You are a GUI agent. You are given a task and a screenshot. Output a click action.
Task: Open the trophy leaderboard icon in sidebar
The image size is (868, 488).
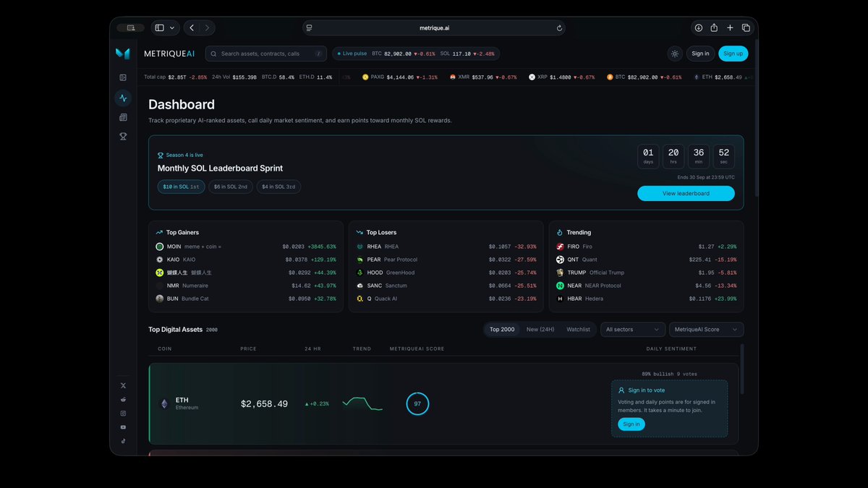pos(123,136)
